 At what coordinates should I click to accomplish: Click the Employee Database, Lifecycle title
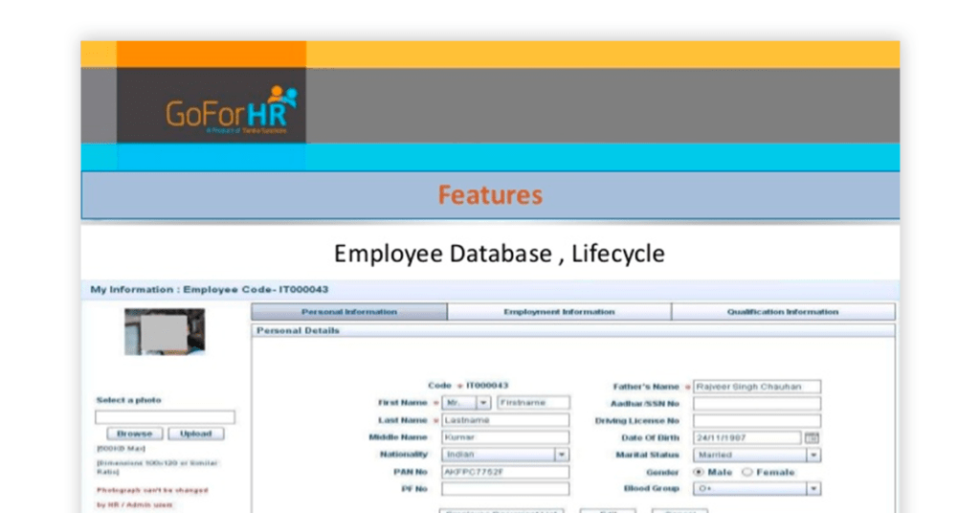click(x=499, y=254)
